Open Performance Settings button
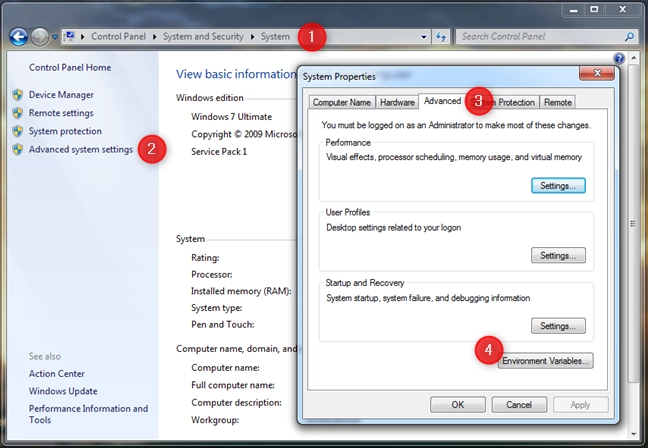The width and height of the screenshot is (648, 448). coord(558,186)
